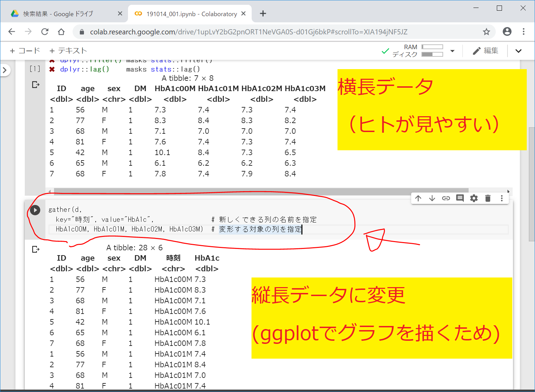Move cell down with arrow icon
The height and width of the screenshot is (392, 535).
(432, 198)
